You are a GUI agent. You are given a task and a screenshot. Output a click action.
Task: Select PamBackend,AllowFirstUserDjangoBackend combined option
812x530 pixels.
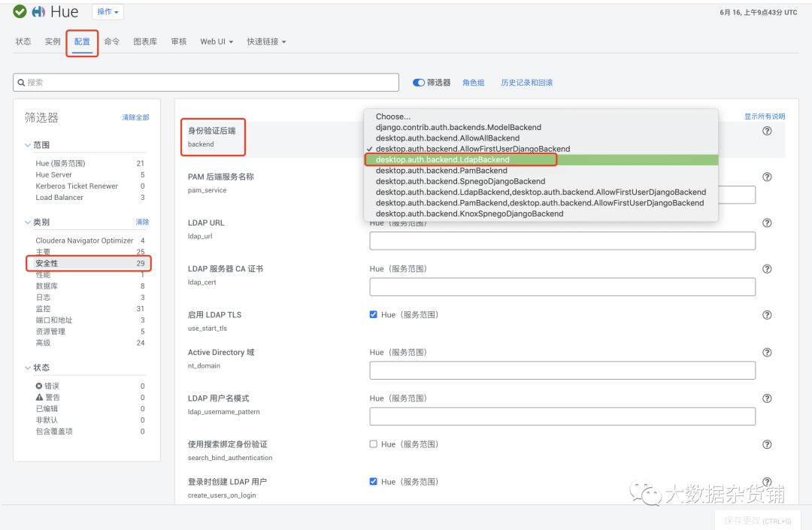(x=541, y=203)
